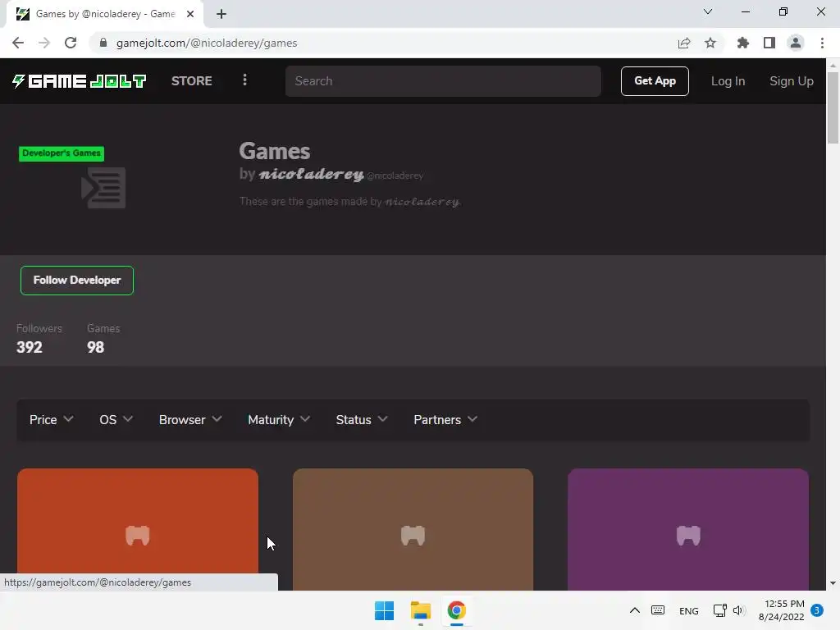The image size is (840, 630).
Task: Toggle the browser side panel icon
Action: (769, 43)
